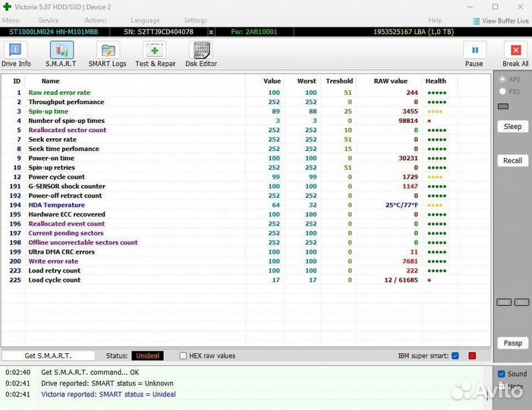Select G-SENSOR shock counter row
The image size is (532, 410).
point(246,186)
